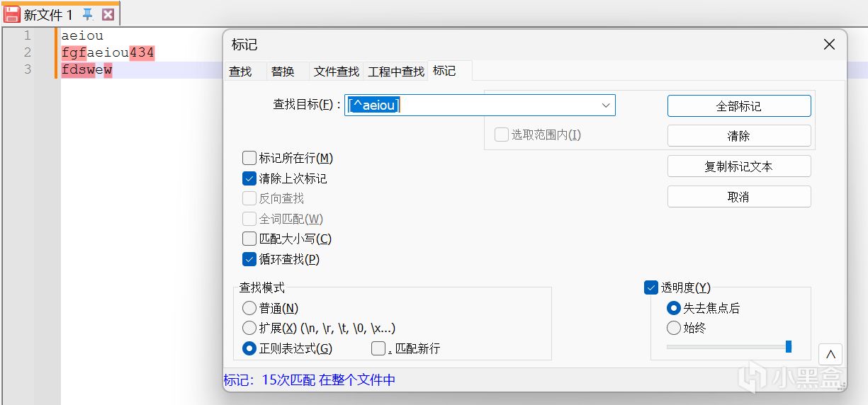Click the red save icon on file tab

tap(12, 14)
